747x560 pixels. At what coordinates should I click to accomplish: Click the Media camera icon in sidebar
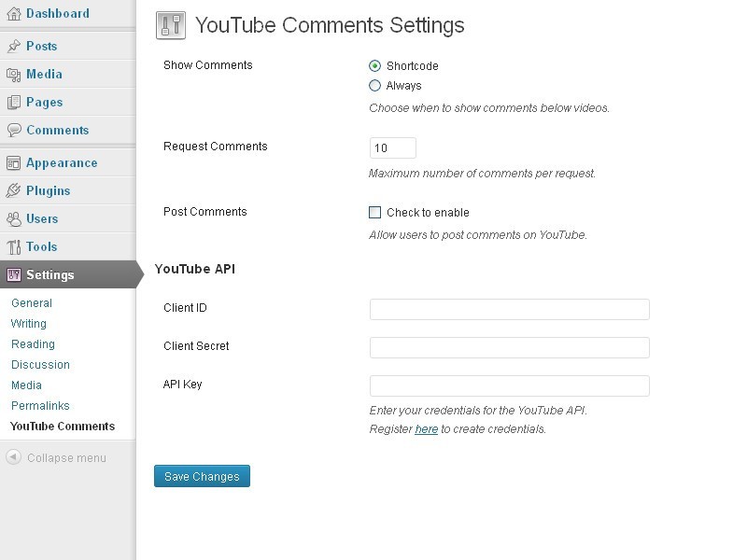pyautogui.click(x=14, y=75)
